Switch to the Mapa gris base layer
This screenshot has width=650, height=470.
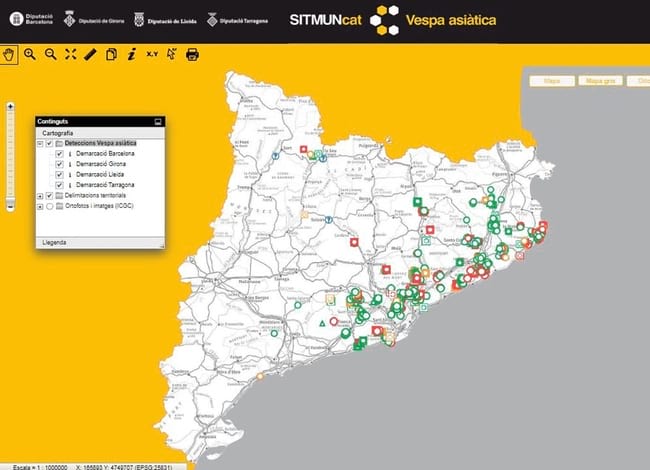coord(600,81)
